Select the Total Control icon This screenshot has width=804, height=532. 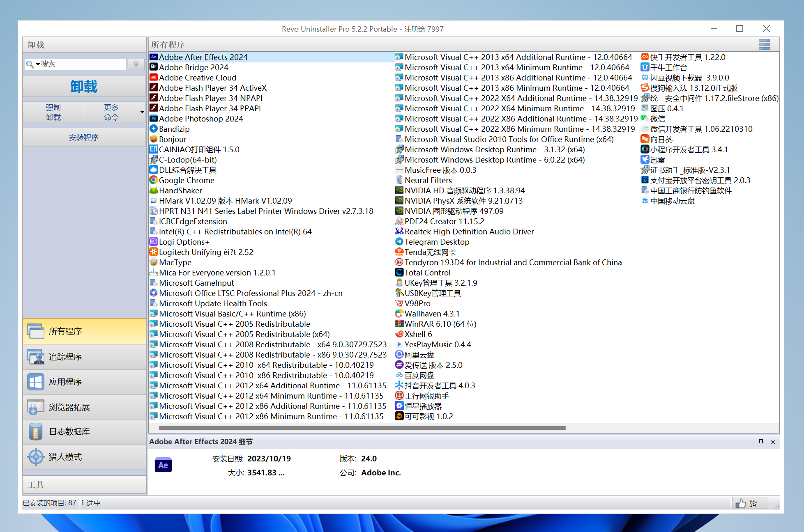point(399,273)
